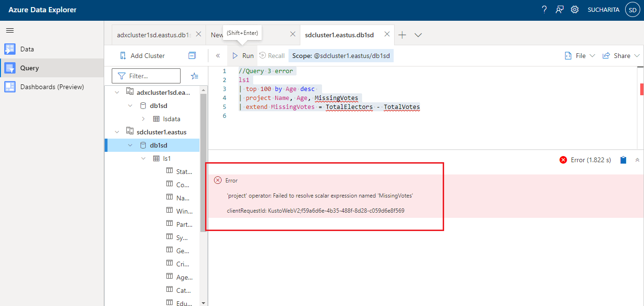
Task: Click the multiple filters toggle beside Filter box
Action: pyautogui.click(x=195, y=75)
